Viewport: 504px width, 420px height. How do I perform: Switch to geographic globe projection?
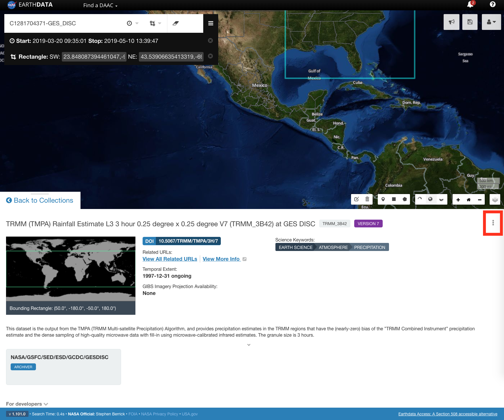(x=430, y=199)
